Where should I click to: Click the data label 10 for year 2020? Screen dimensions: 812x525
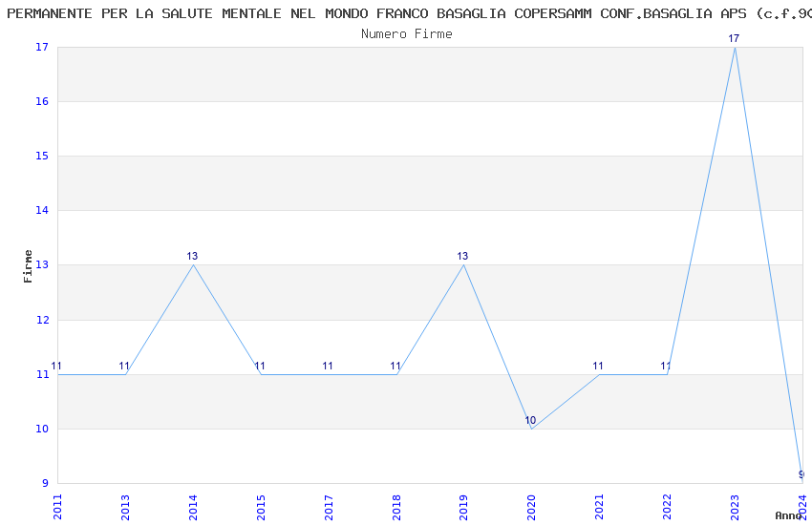[530, 420]
